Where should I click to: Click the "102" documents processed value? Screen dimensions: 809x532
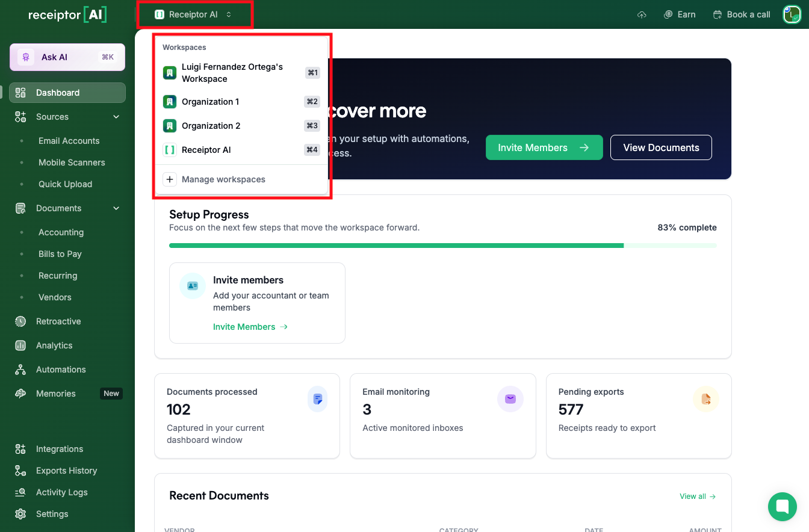(x=179, y=410)
